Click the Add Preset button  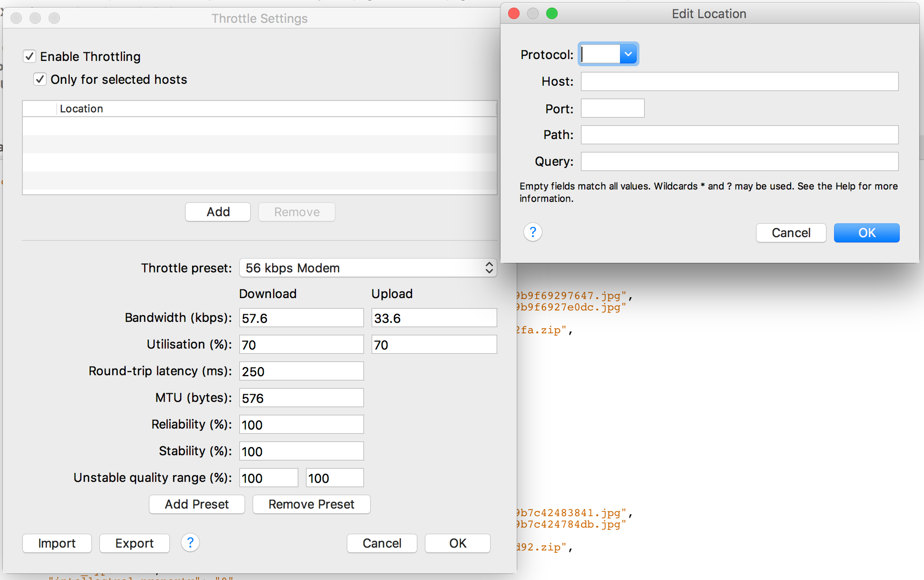(x=197, y=504)
